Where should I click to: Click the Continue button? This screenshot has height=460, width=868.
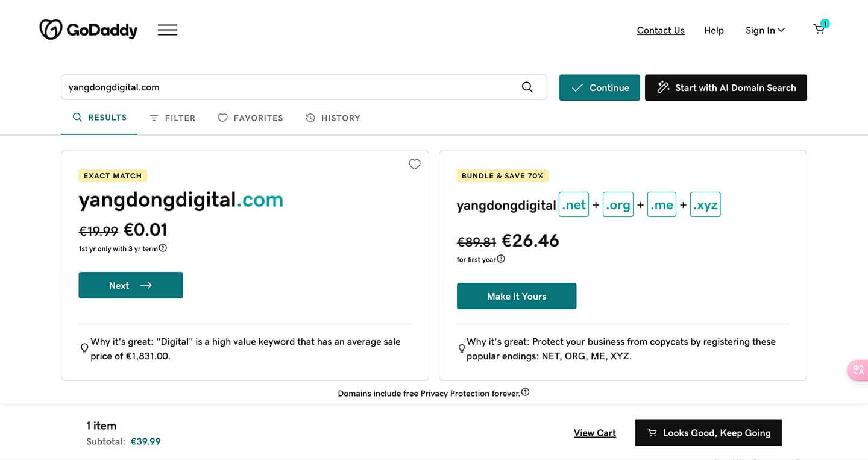pos(600,87)
